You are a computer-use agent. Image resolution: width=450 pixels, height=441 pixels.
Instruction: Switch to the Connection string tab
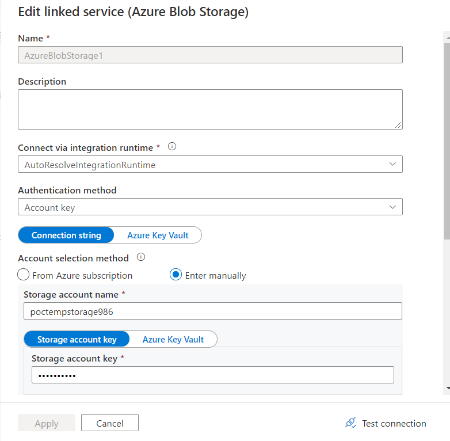click(x=66, y=235)
